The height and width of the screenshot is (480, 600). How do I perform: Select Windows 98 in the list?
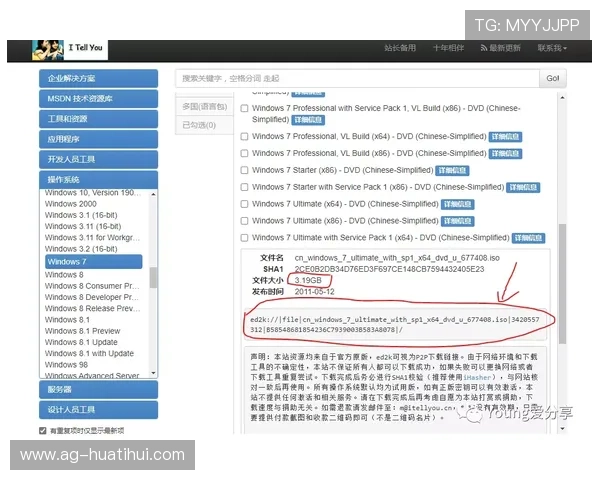pos(66,365)
